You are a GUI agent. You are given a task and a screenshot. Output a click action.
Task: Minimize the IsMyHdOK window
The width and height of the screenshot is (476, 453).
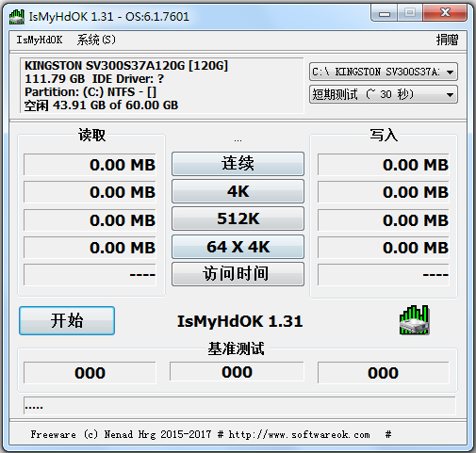385,13
